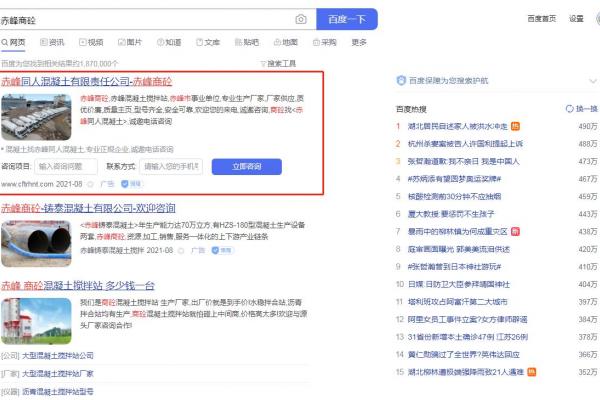Go to 百度首页 link
This screenshot has width=600, height=400.
[541, 19]
